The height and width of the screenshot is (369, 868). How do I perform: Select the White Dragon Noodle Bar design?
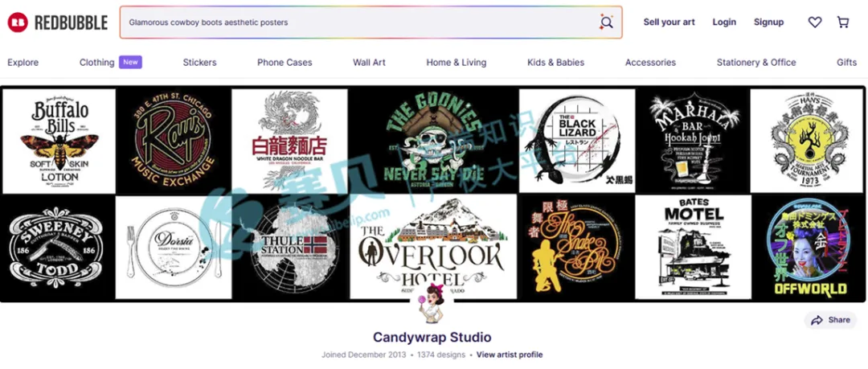(289, 141)
